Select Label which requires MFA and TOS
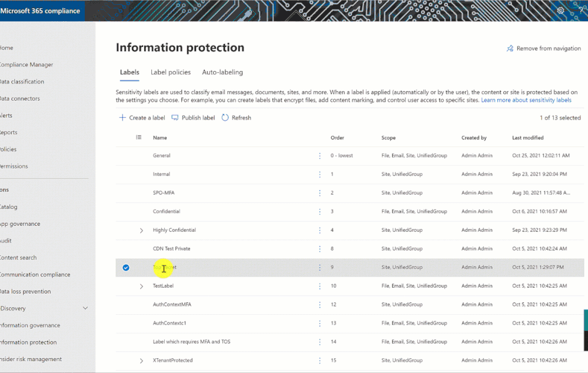Screen dimensions: 588x373 tap(192, 341)
